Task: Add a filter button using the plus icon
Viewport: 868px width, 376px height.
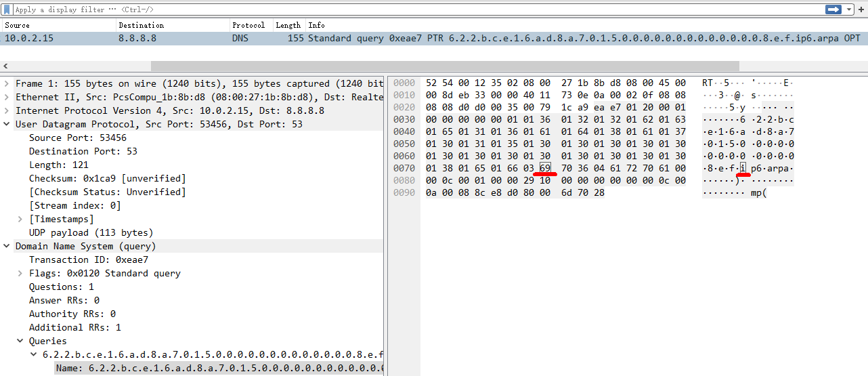Action: point(861,9)
